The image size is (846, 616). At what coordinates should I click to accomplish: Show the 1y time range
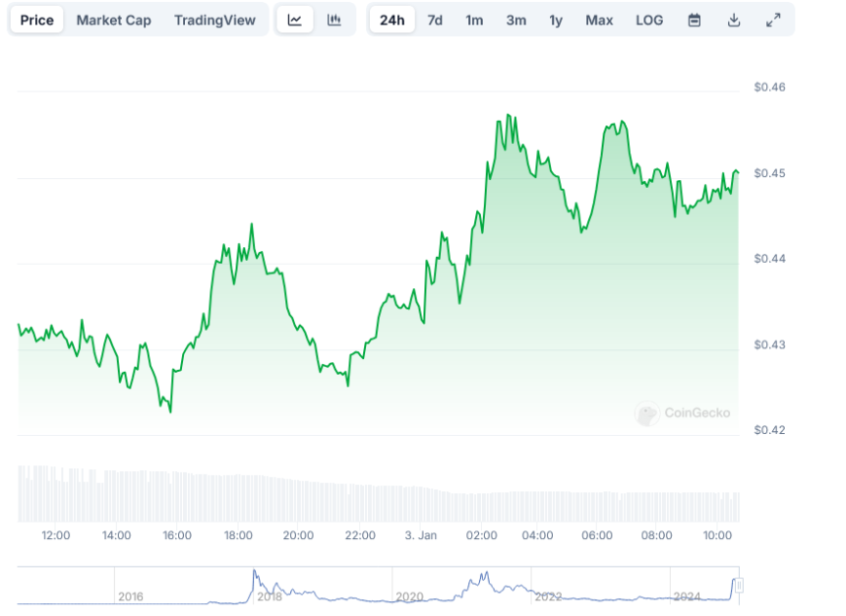[x=556, y=20]
